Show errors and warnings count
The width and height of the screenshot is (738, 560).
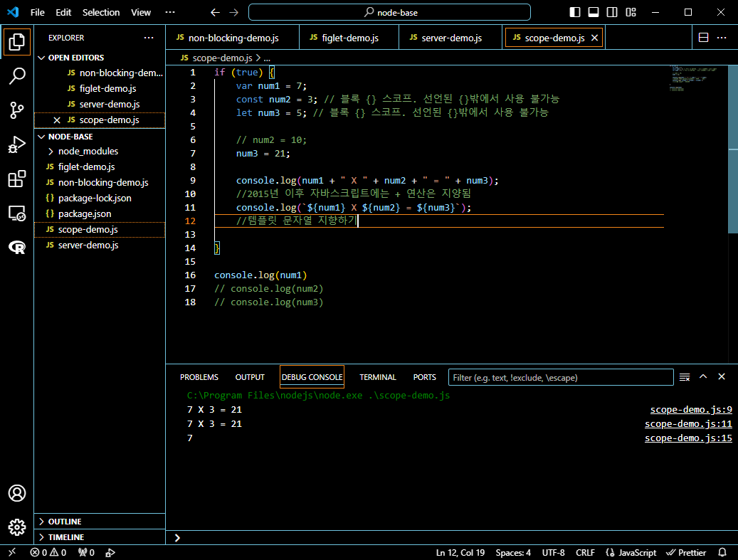point(48,552)
